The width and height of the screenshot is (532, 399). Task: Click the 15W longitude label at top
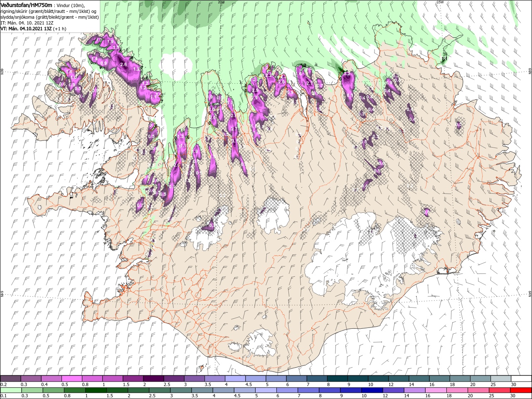tap(440, 2)
